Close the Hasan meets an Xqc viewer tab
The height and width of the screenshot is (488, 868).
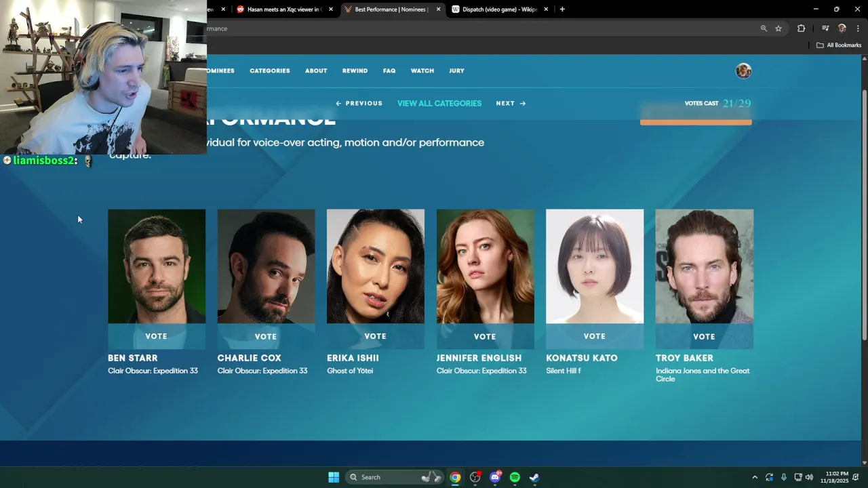(x=331, y=9)
